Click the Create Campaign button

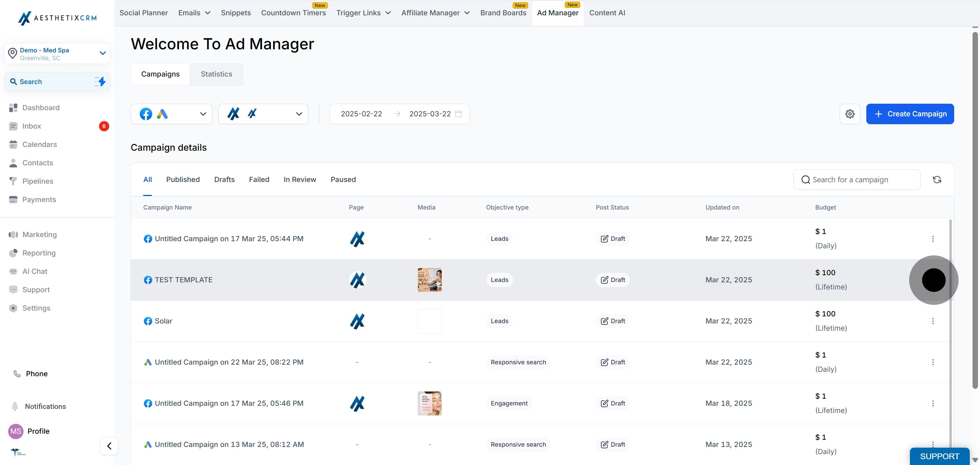point(910,114)
